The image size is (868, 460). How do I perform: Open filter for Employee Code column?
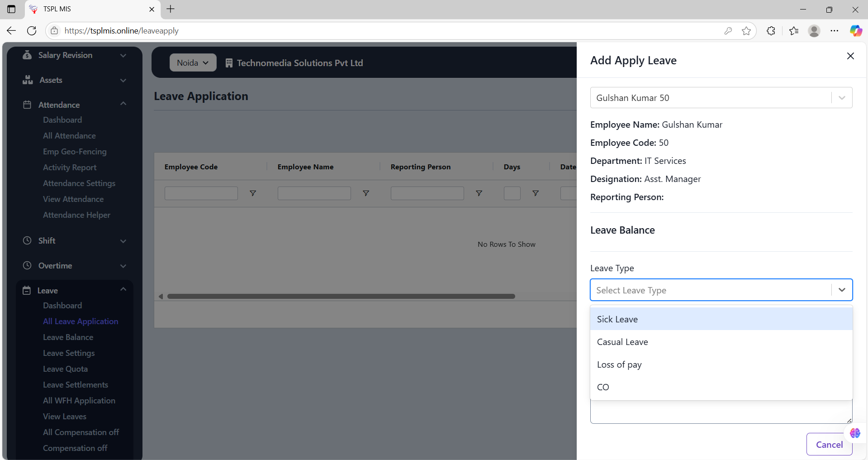click(253, 193)
